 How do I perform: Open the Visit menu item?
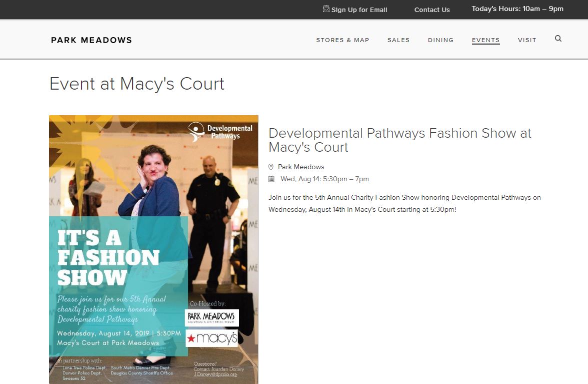coord(527,40)
